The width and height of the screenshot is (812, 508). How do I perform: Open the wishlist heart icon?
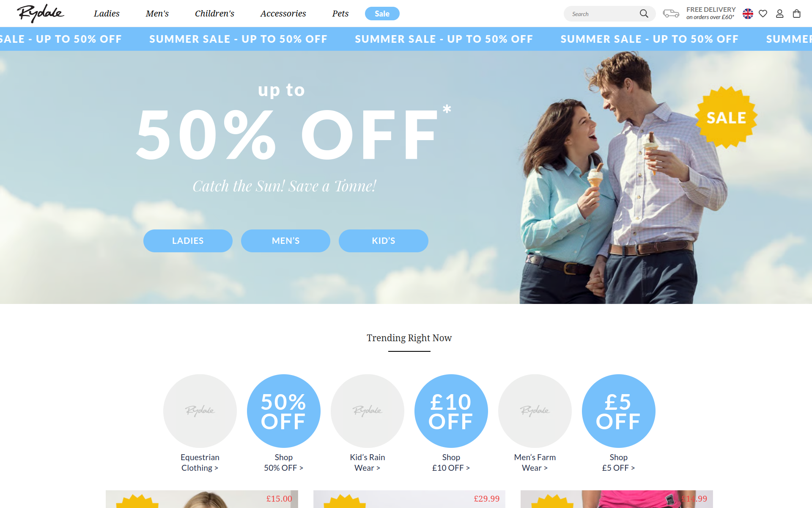click(x=763, y=14)
